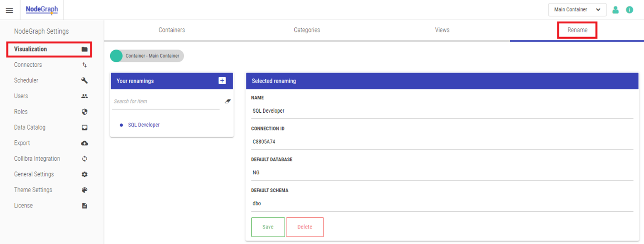The image size is (644, 244).
Task: Edit the Default Database field
Action: click(x=442, y=173)
